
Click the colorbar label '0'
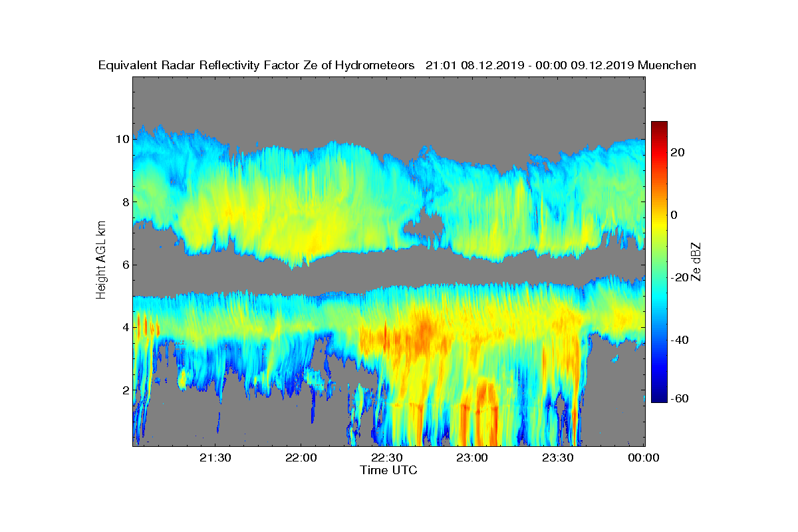675,215
